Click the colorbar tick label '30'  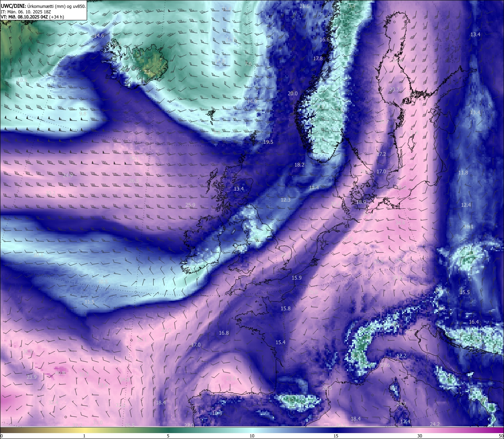[420, 436]
